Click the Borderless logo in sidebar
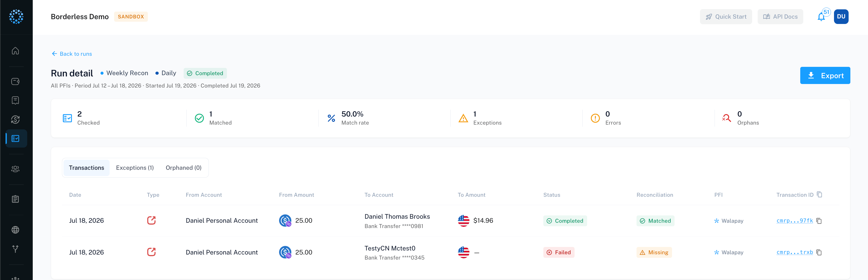Screen dimensions: 868x280 (16, 17)
